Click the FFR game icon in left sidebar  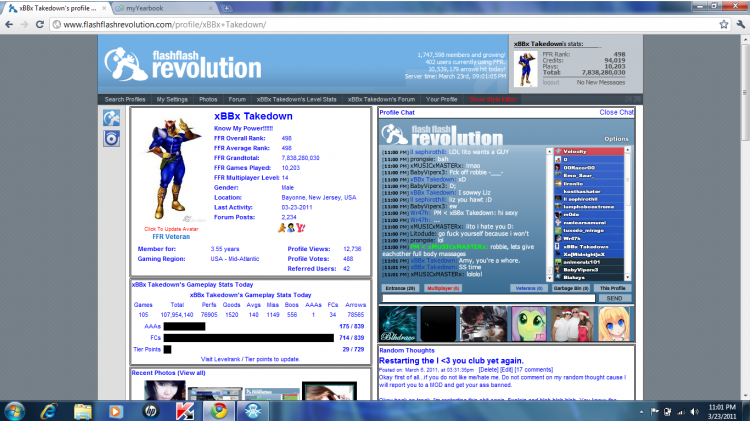(x=111, y=118)
